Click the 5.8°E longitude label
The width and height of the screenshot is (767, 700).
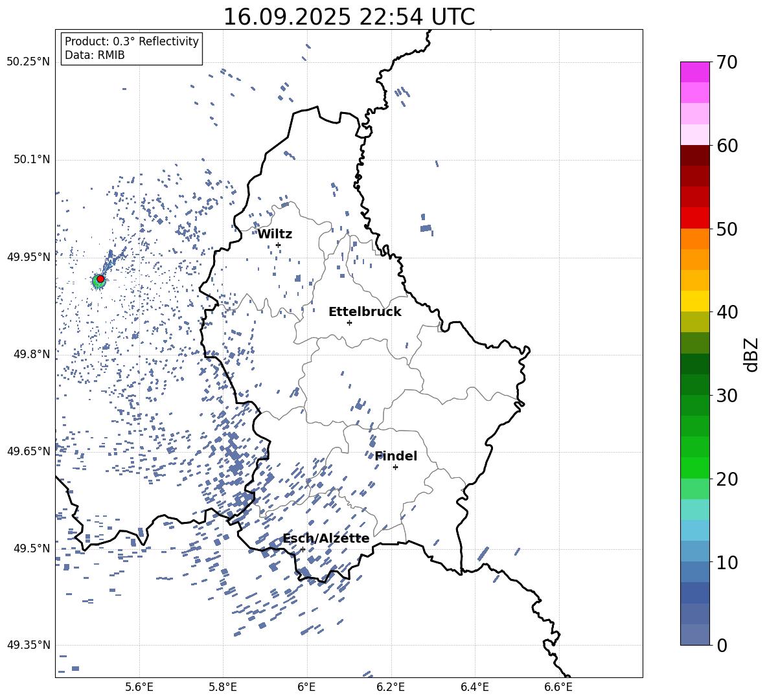223,687
